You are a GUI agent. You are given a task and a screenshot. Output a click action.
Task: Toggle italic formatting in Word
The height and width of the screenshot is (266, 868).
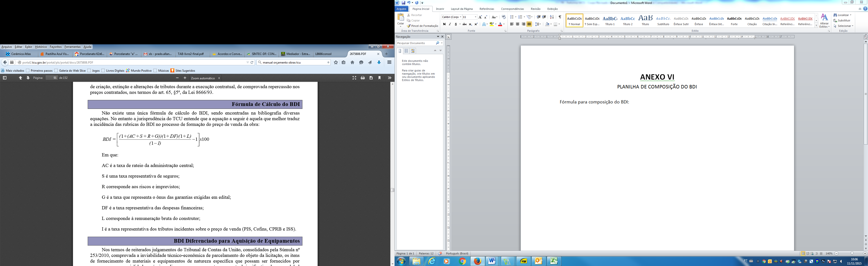click(450, 24)
